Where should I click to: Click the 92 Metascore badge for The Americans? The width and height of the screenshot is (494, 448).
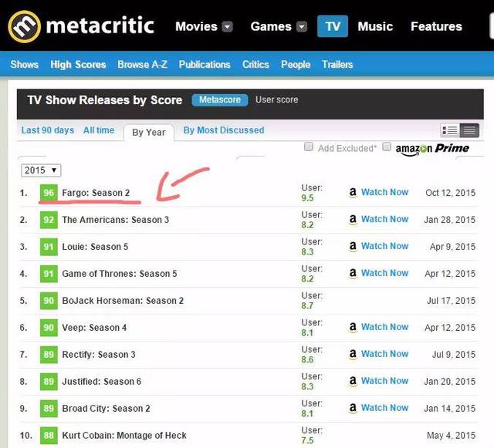(x=49, y=220)
